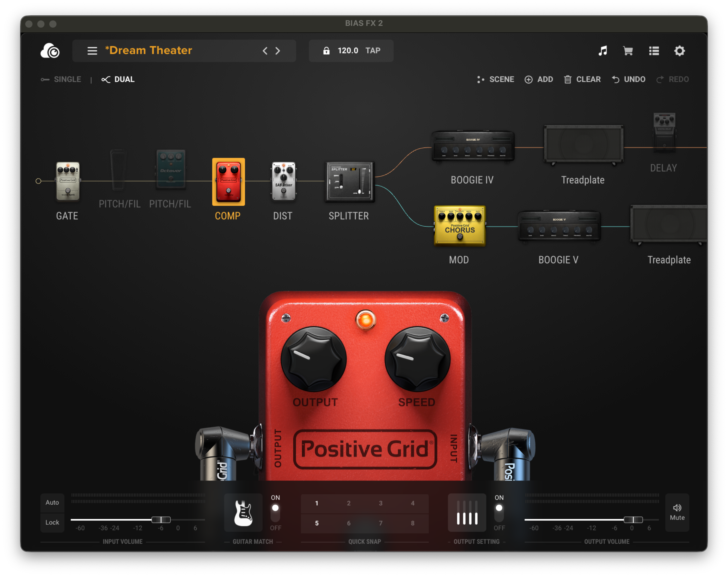The height and width of the screenshot is (577, 728).
Task: Mute the output
Action: (x=677, y=512)
